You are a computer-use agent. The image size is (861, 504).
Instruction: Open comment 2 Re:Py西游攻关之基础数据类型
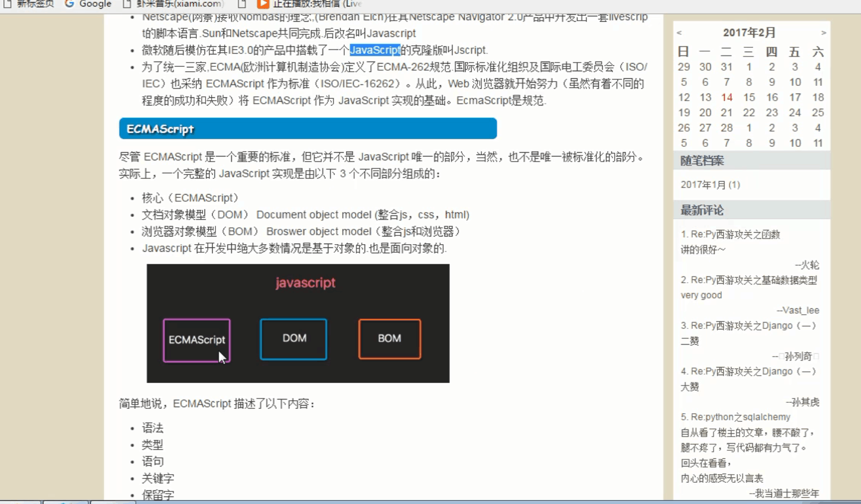coord(749,280)
